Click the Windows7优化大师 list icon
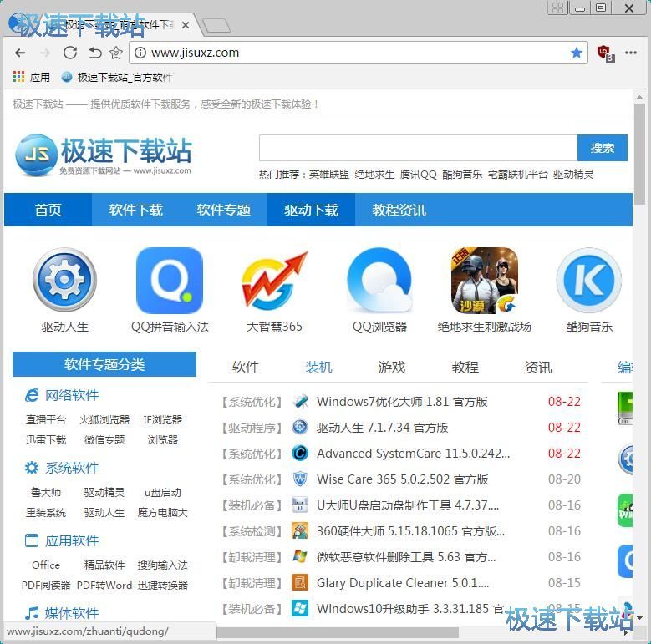The image size is (651, 644). (x=300, y=401)
